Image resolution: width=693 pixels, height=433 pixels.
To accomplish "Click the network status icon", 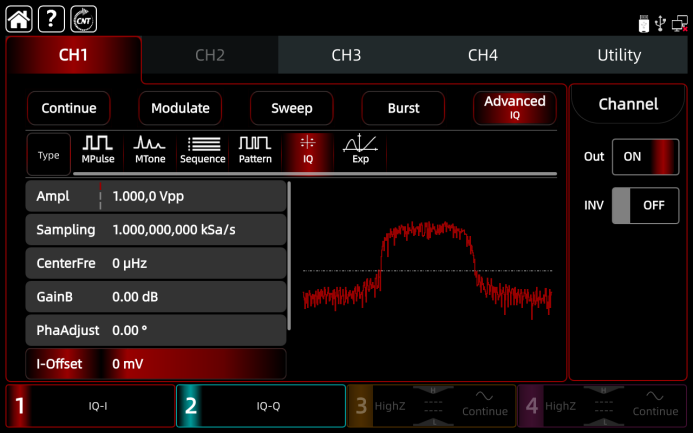I will coord(678,21).
